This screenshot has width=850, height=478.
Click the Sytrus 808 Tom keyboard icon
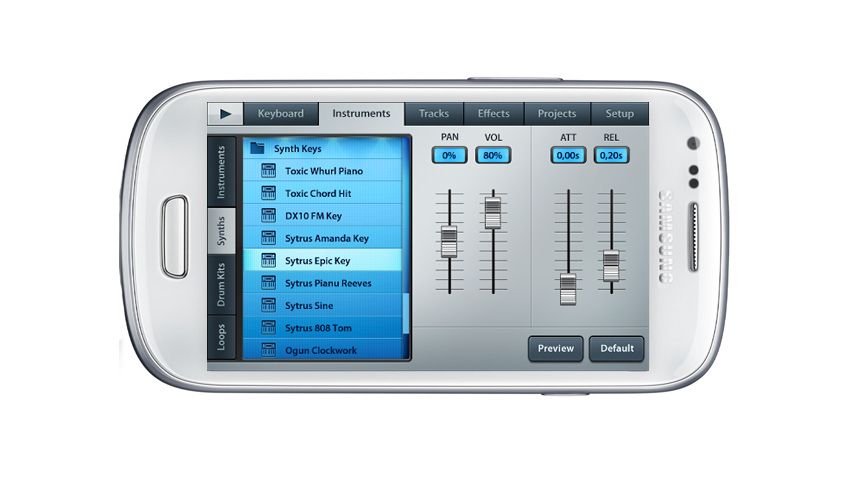click(268, 328)
